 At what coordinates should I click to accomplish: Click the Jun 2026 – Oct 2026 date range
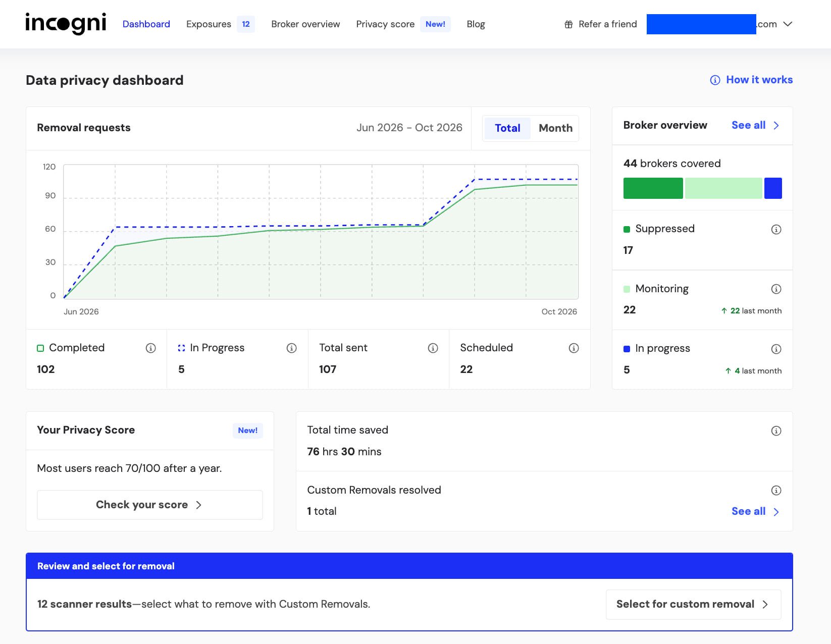pyautogui.click(x=409, y=128)
